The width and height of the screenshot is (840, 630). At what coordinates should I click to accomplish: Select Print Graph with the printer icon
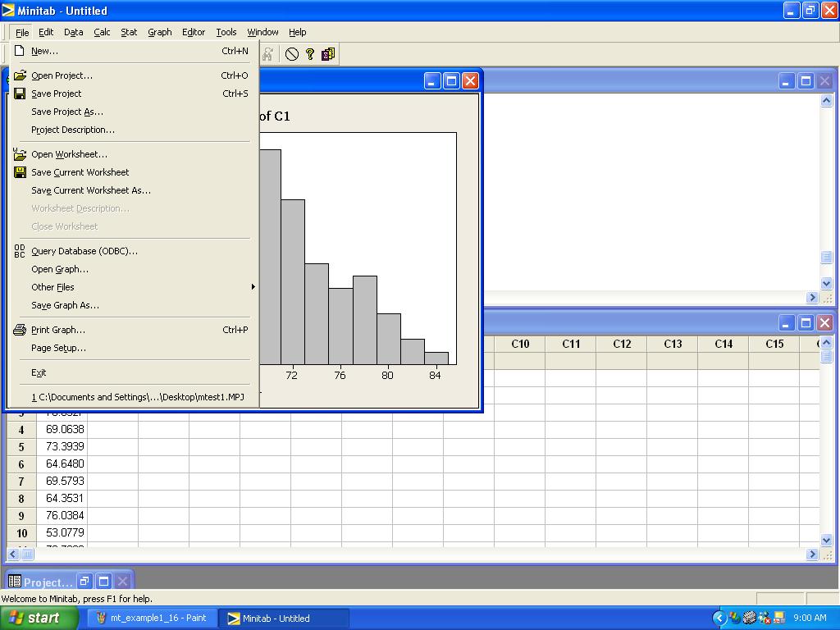point(57,330)
